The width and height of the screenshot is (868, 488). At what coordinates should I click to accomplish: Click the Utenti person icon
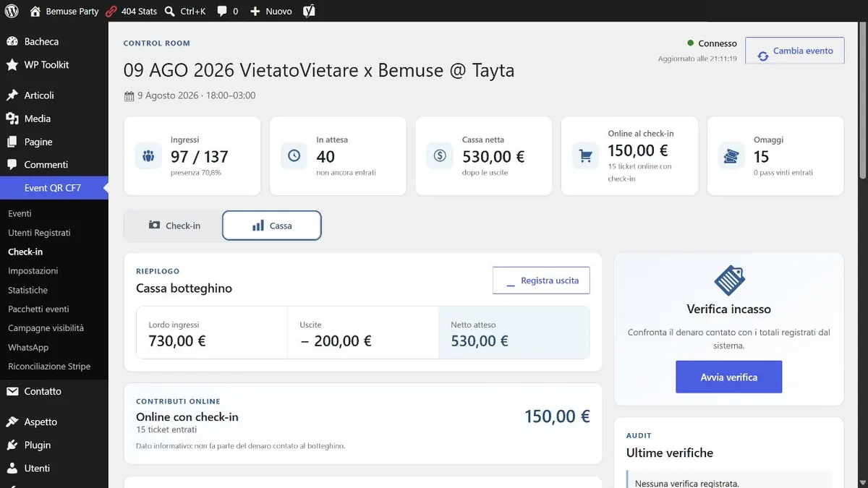(12, 468)
